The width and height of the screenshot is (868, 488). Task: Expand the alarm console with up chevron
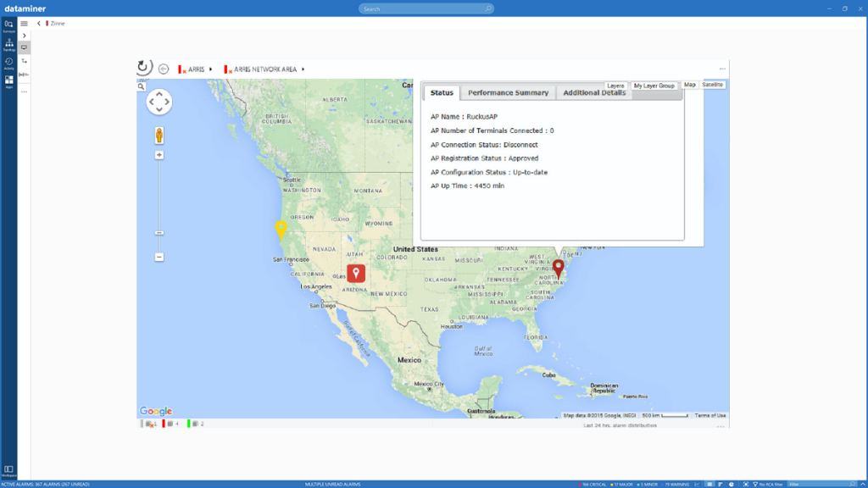[862, 484]
